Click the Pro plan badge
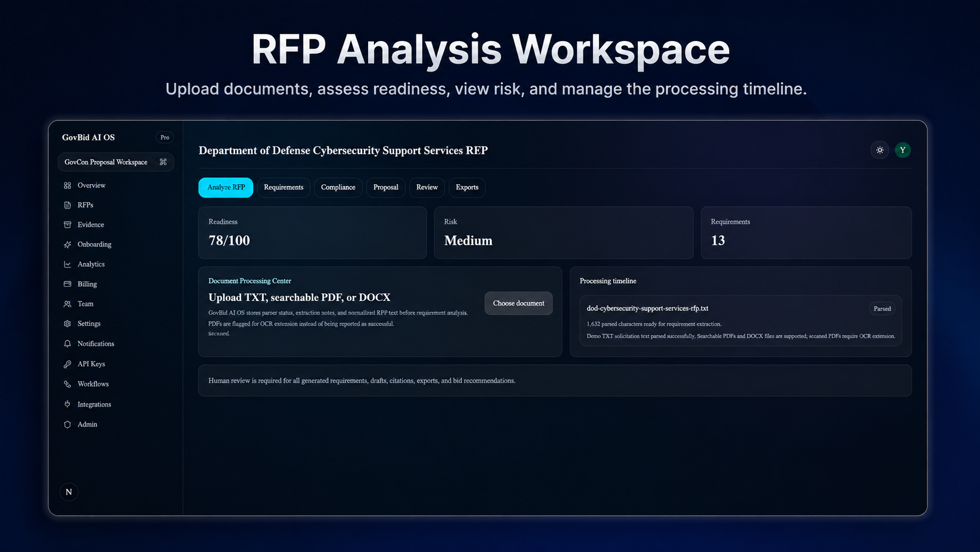Viewport: 980px width, 552px height. click(165, 137)
